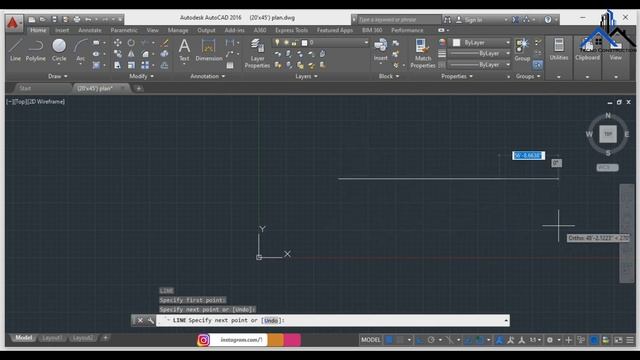This screenshot has width=640, height=360.
Task: Click the Table icon in Annotation panel
Action: pyautogui.click(x=230, y=65)
